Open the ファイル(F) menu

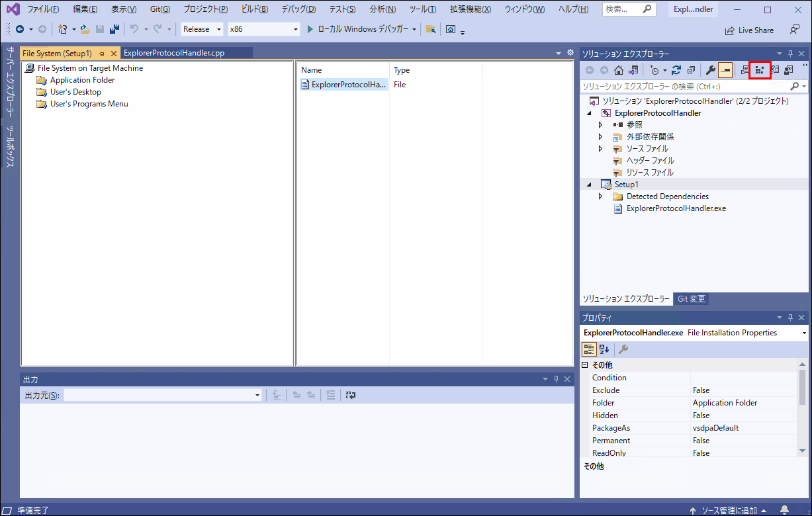pos(43,9)
